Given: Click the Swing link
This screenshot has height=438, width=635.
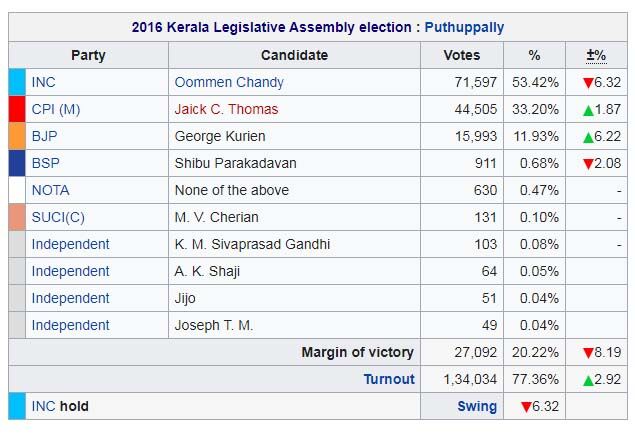Looking at the screenshot, I should click(x=477, y=406).
